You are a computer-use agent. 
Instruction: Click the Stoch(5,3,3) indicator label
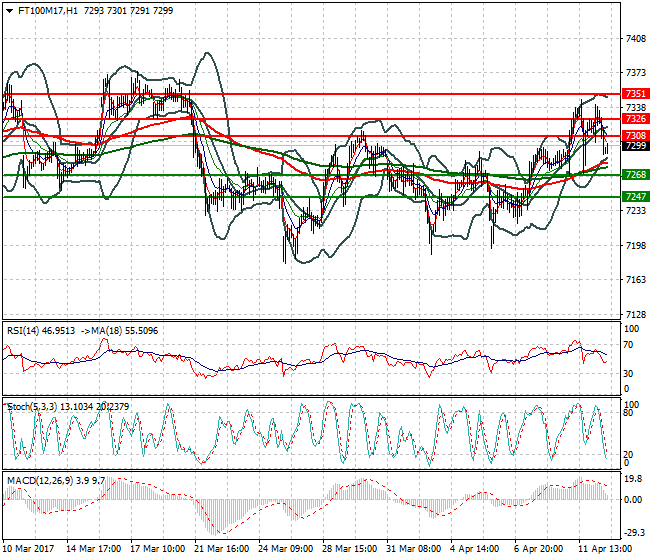tap(32, 407)
